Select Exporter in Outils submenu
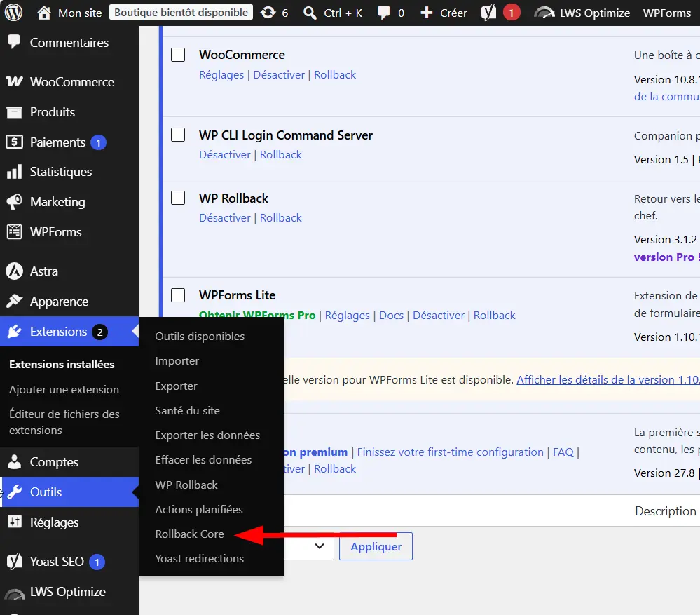Image resolution: width=700 pixels, height=615 pixels. (176, 386)
